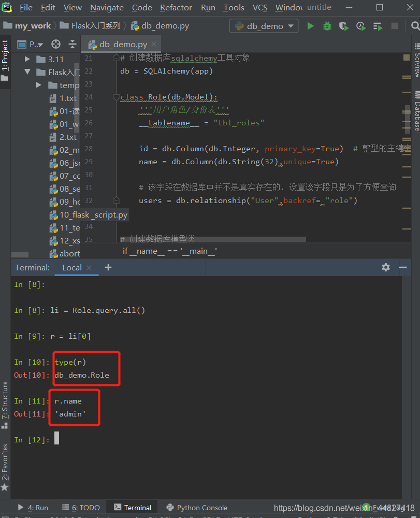Click __tablename__ on line 26

169,123
